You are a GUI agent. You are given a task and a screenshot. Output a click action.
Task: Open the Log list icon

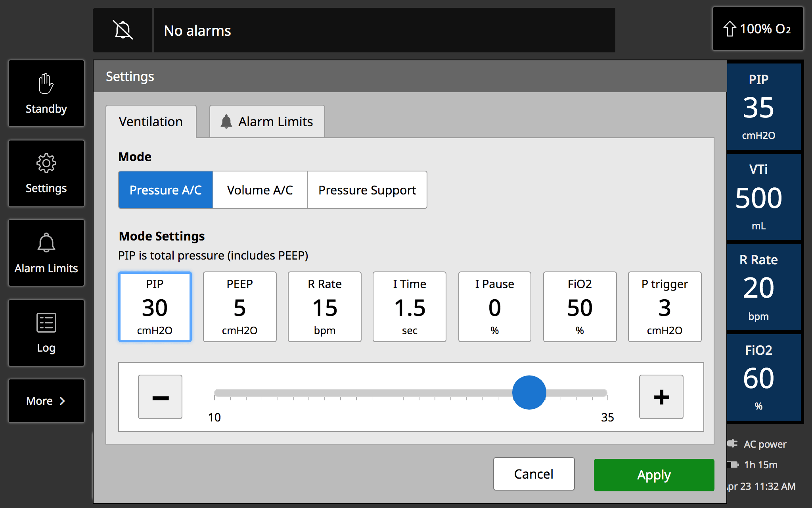pyautogui.click(x=46, y=333)
